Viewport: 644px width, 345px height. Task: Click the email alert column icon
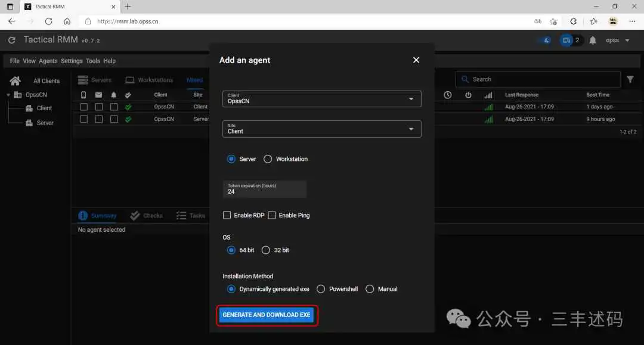tap(98, 95)
